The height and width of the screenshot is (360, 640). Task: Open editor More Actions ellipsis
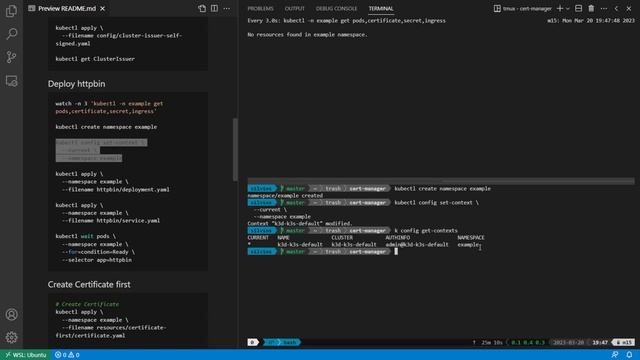[227, 9]
